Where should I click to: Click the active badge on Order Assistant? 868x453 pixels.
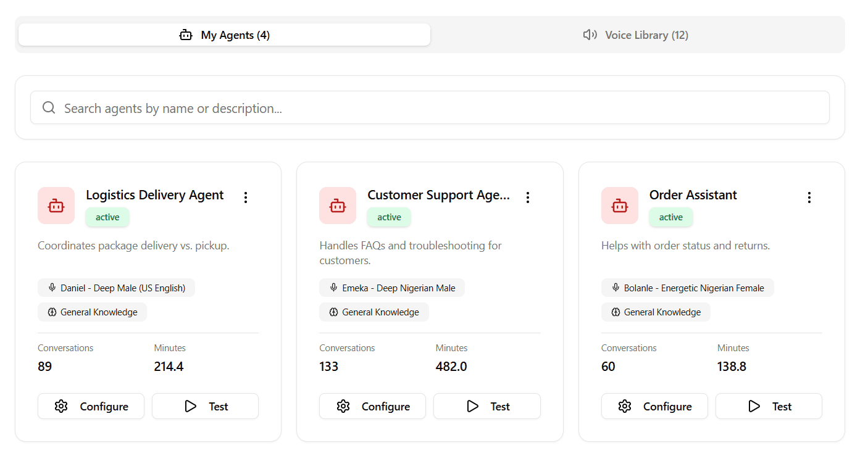click(670, 217)
